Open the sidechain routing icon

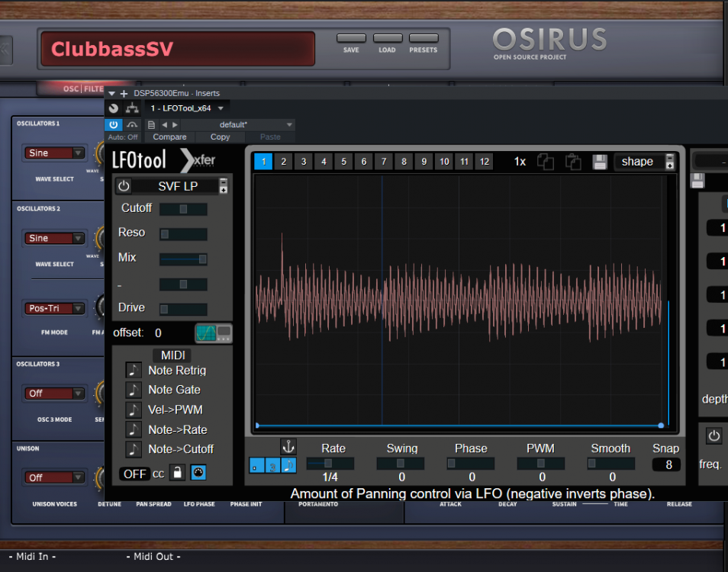click(132, 108)
